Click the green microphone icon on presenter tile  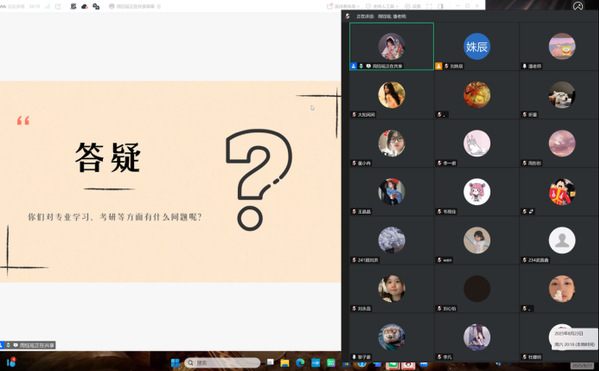pos(361,66)
